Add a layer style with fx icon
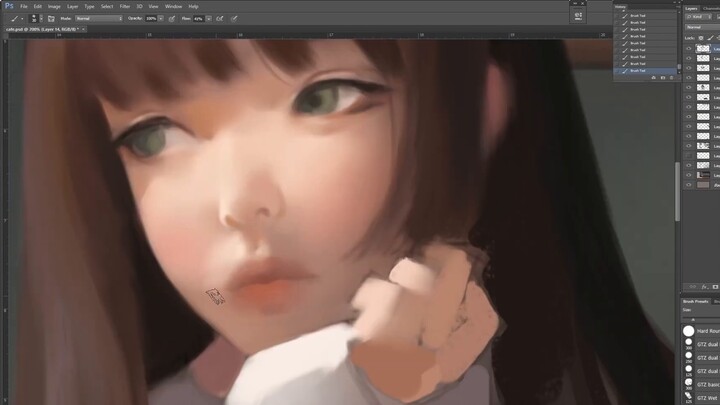 (704, 287)
